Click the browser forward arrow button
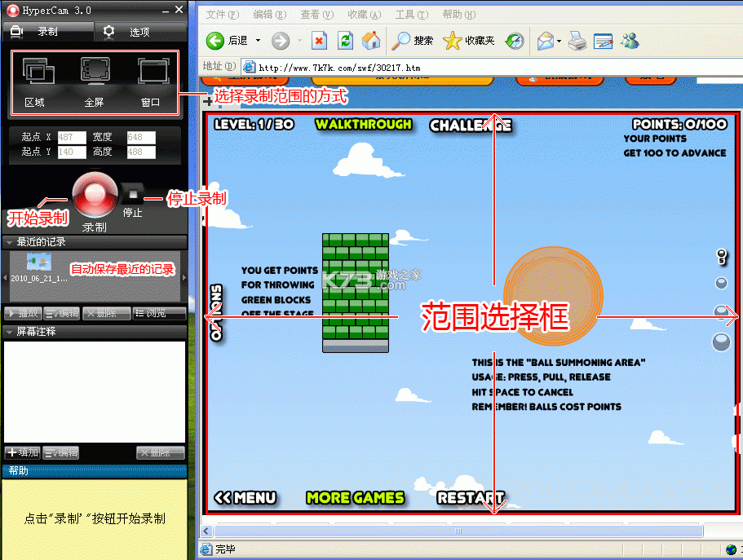This screenshot has height=560, width=743. (x=281, y=41)
